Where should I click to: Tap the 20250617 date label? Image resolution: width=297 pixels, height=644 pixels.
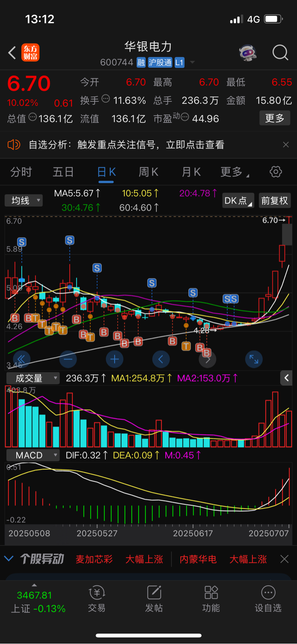[x=193, y=533]
